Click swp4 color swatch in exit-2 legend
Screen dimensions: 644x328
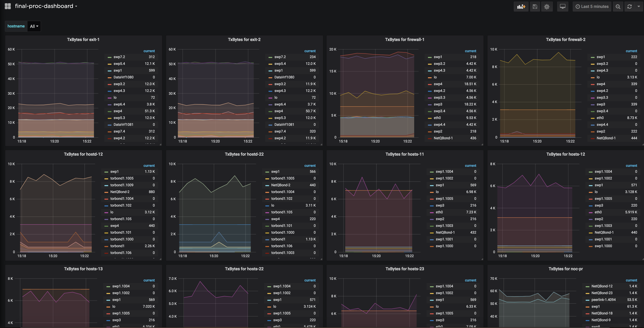[270, 111]
